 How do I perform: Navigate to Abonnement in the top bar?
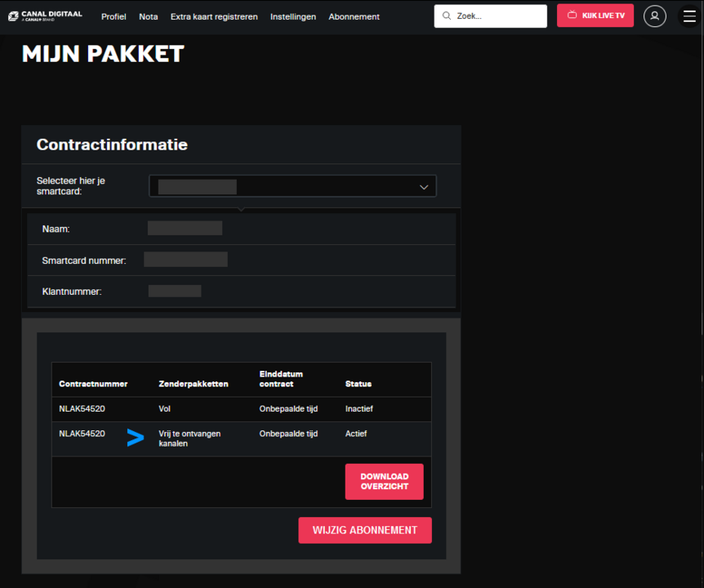pyautogui.click(x=354, y=16)
